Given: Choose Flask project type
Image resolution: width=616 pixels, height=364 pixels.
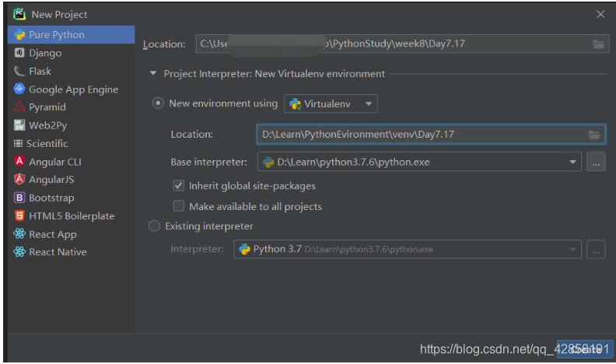Looking at the screenshot, I should (71, 71).
